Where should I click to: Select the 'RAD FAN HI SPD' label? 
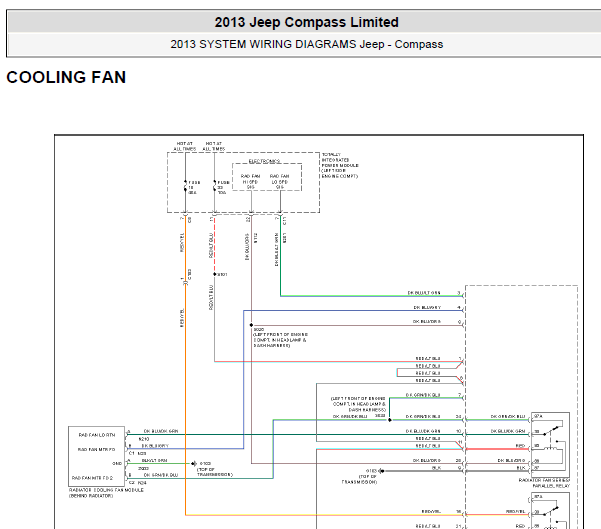(x=250, y=181)
